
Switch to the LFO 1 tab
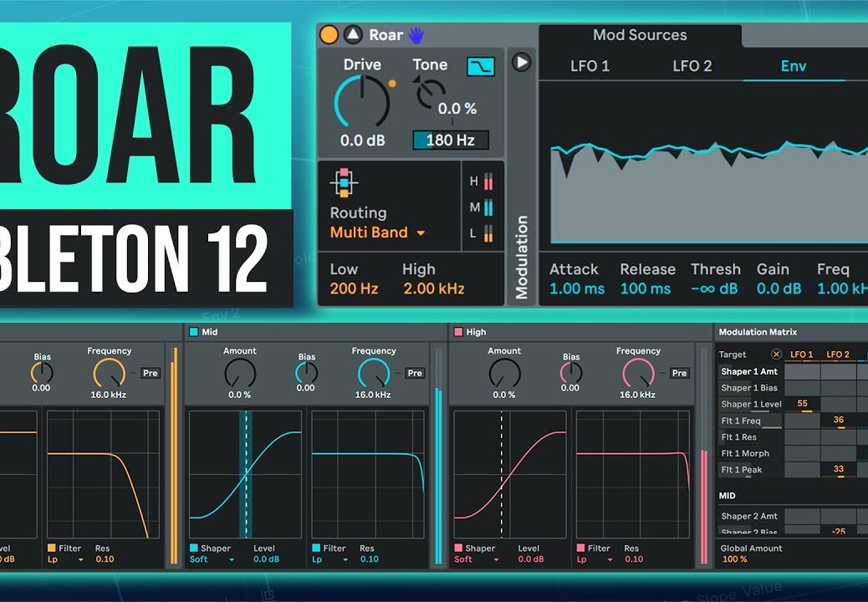coord(590,66)
